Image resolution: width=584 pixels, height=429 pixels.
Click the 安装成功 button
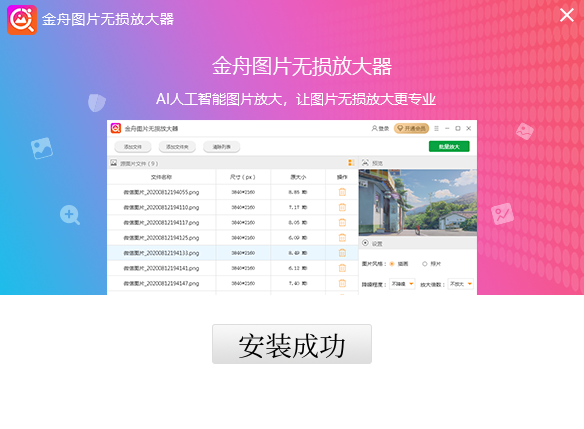292,344
